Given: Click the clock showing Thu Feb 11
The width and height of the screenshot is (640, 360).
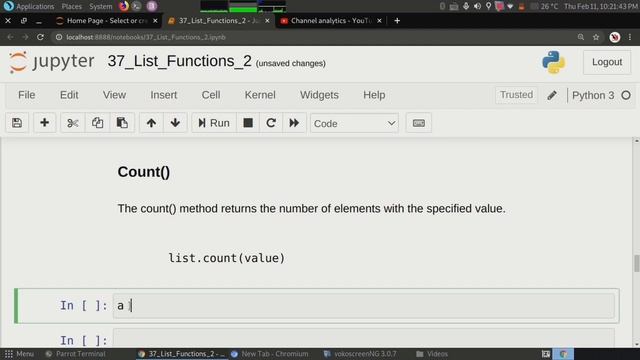Looking at the screenshot, I should tap(601, 6).
